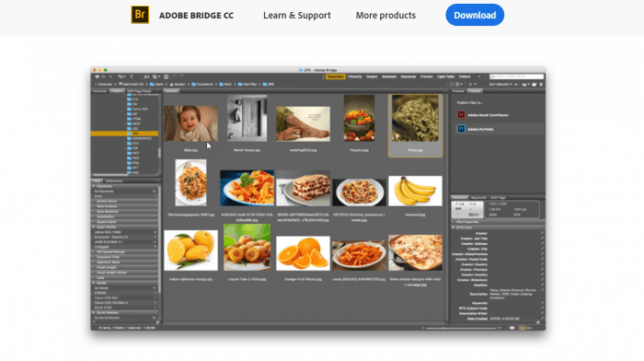Switch to Metadata workspace
Screen dimensions: 644x361
tap(389, 76)
